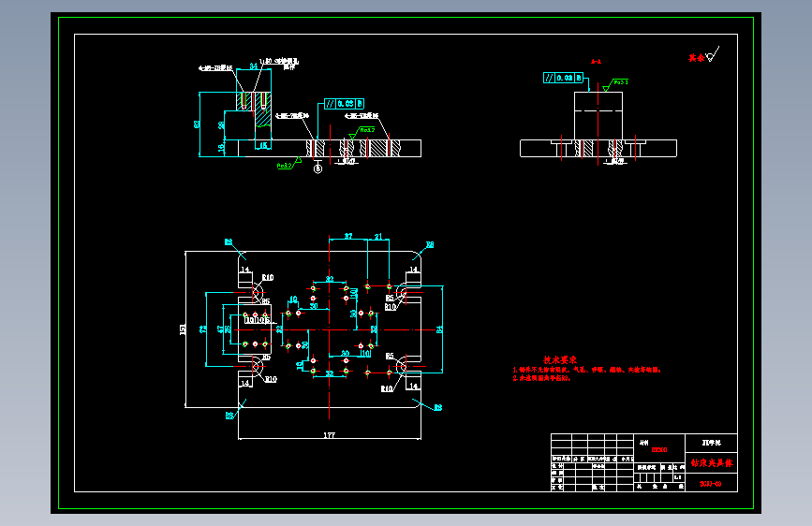Pick the 72 vertical dimension
This screenshot has width=812, height=526.
coord(203,329)
